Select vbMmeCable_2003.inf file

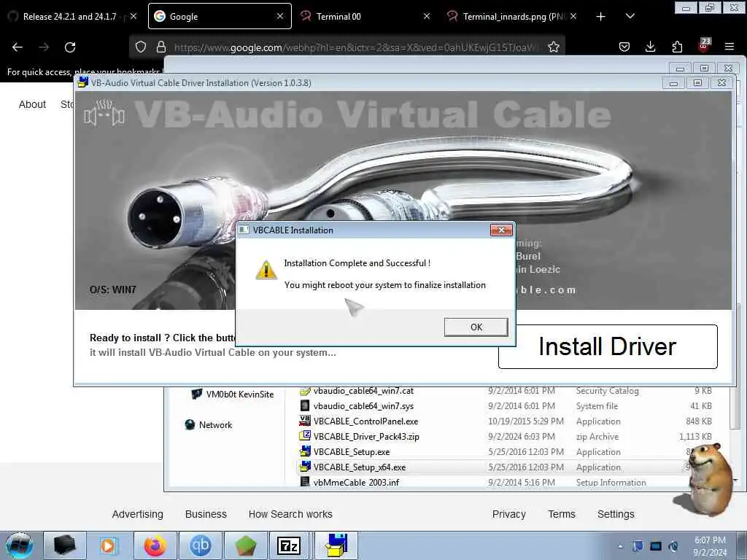tap(356, 482)
